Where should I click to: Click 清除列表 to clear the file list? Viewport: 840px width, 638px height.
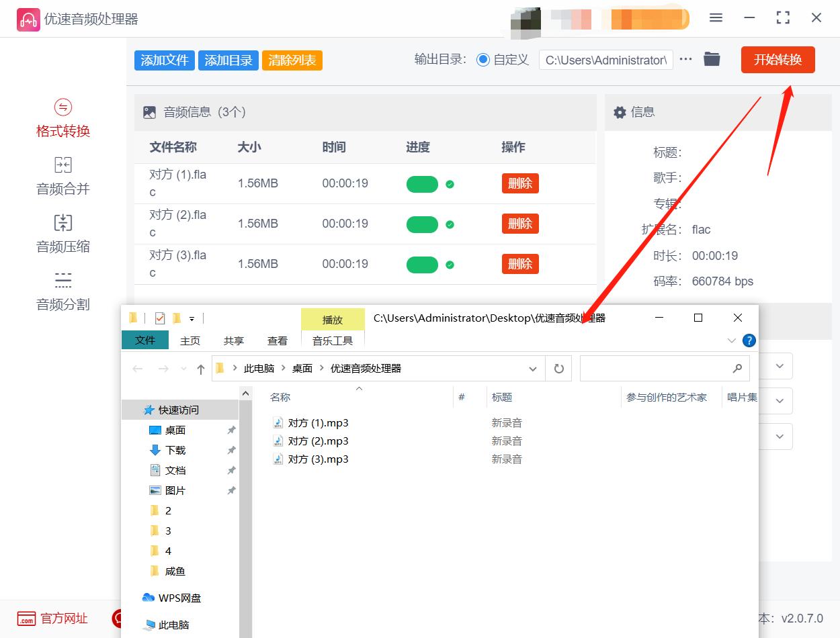point(292,59)
